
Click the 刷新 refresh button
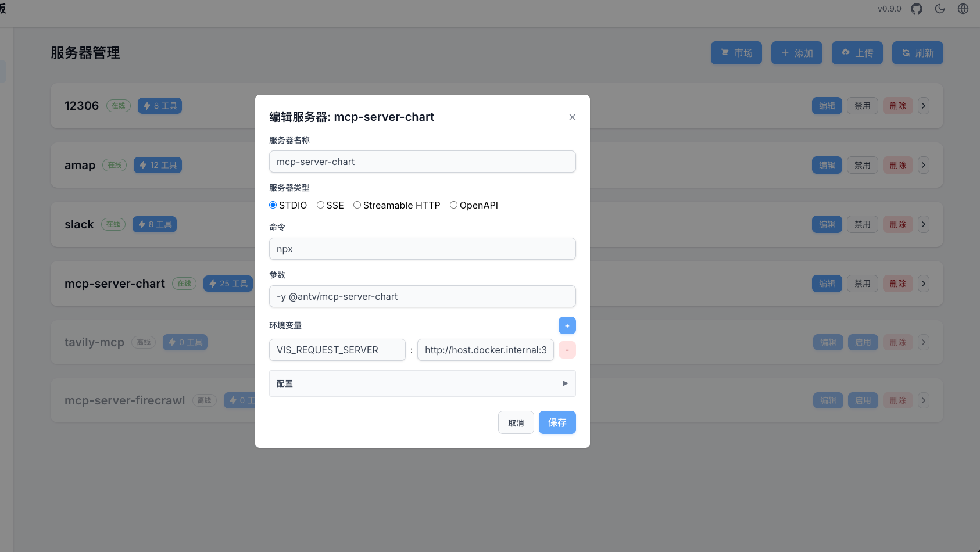[x=918, y=53]
